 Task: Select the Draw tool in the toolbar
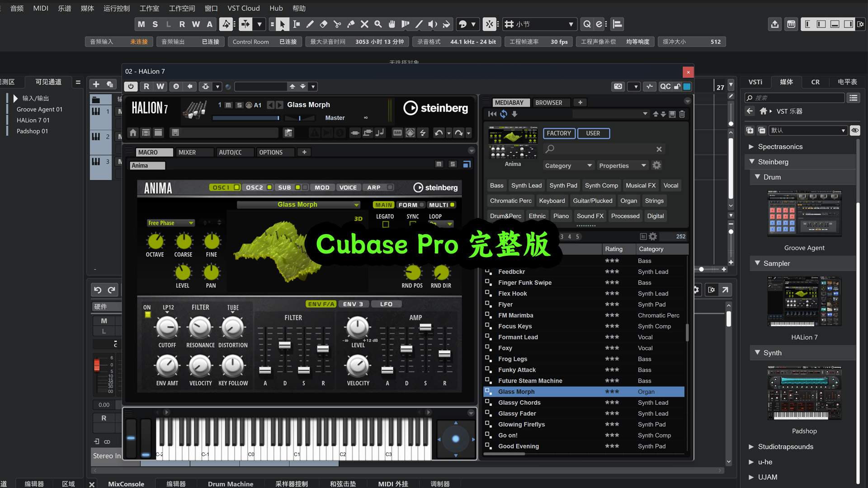click(310, 24)
